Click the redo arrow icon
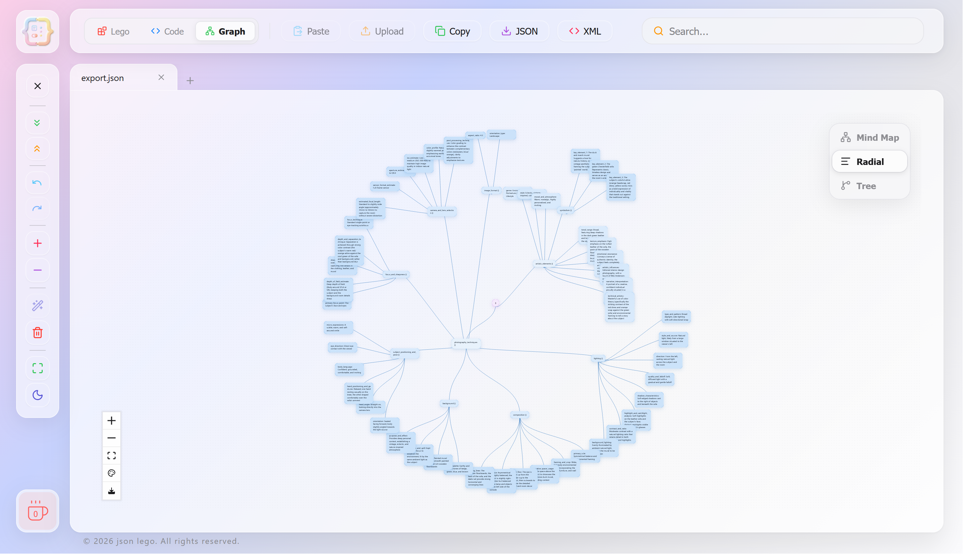Screen dimensions: 966x560 38,209
